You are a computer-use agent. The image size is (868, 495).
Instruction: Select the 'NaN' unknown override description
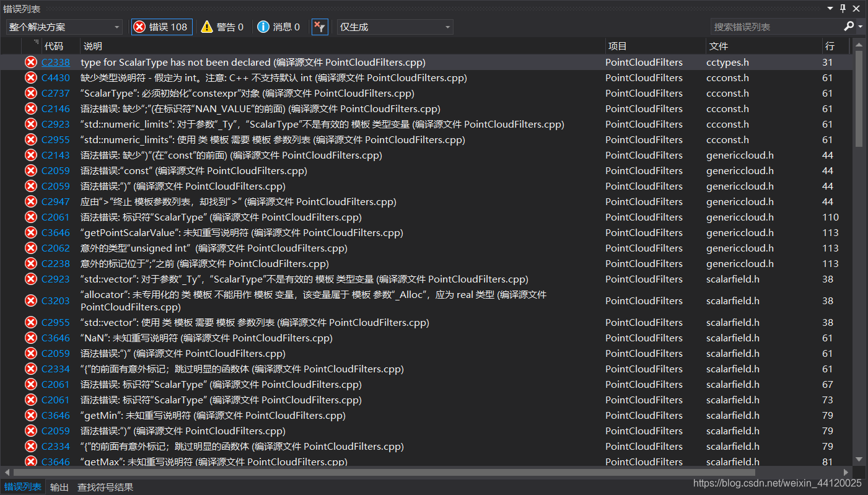206,338
